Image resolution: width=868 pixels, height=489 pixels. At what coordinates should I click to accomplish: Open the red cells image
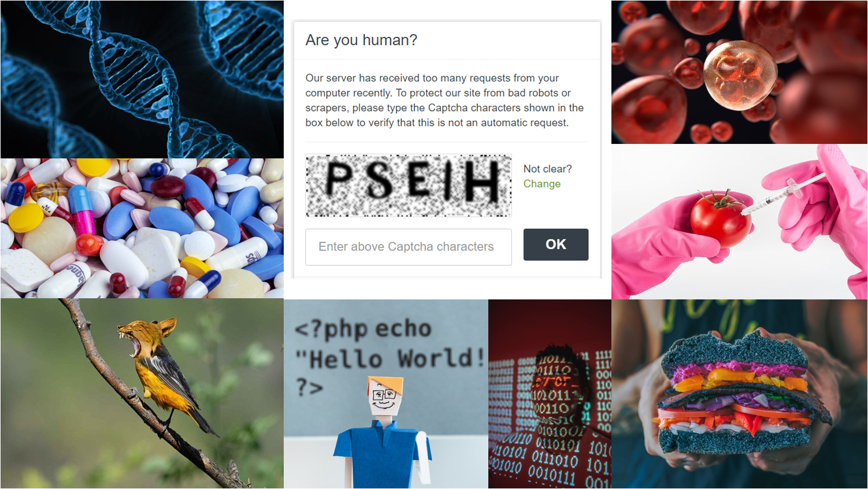[739, 72]
